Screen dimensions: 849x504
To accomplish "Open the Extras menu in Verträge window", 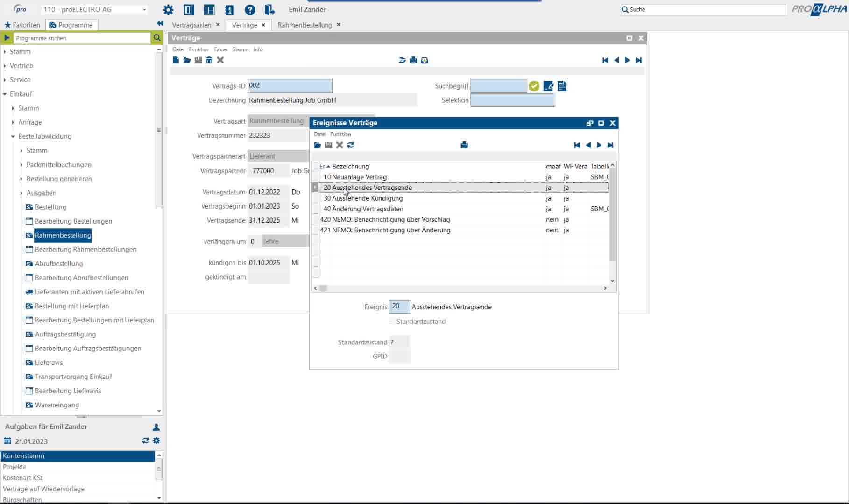I will pos(221,49).
